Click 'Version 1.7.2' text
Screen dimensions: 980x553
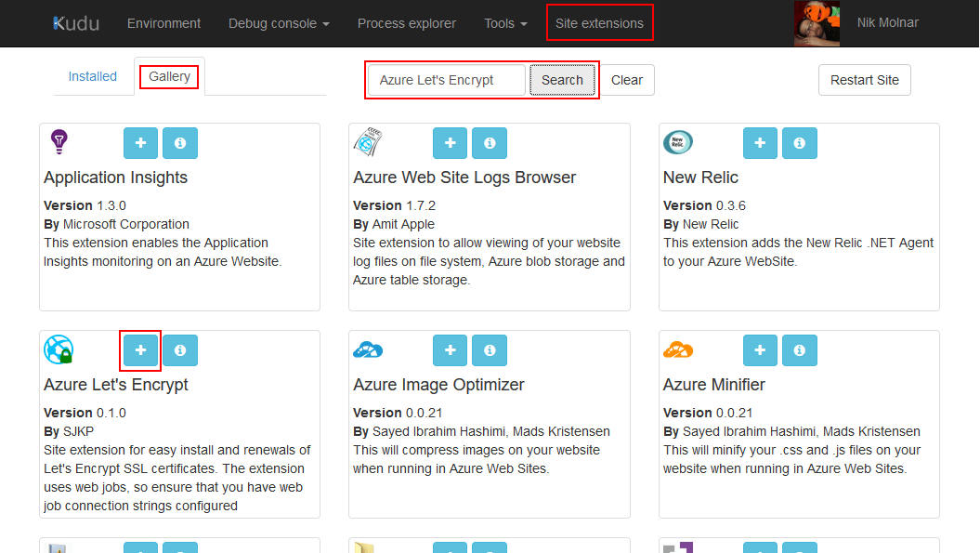pyautogui.click(x=395, y=205)
